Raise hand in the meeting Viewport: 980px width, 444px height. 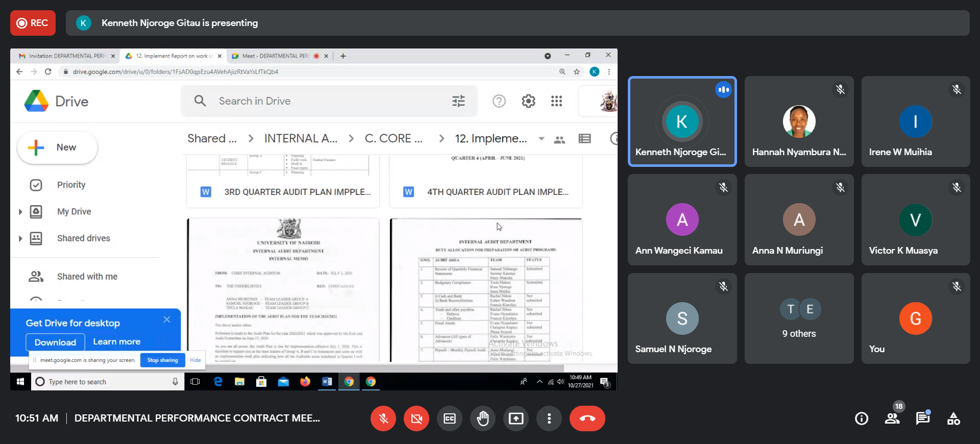(482, 418)
